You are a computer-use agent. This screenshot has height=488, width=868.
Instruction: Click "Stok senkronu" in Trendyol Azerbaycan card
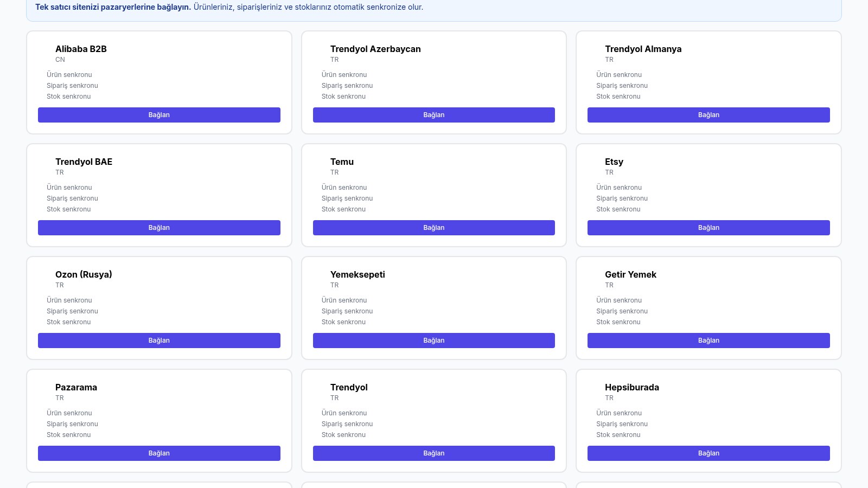[x=343, y=97]
